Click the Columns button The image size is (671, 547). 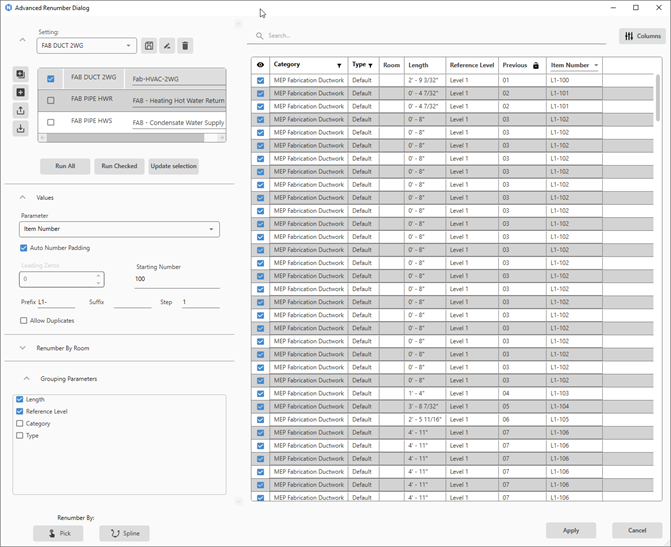click(x=642, y=36)
